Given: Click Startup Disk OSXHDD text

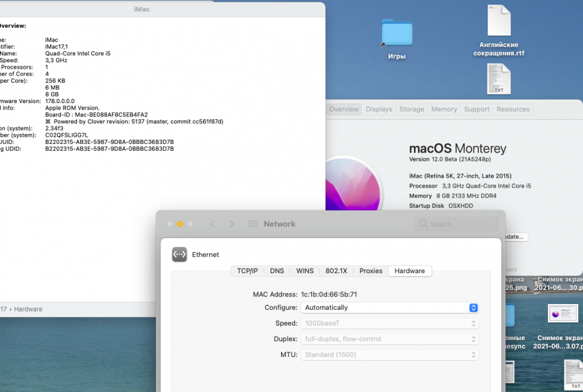Looking at the screenshot, I should click(441, 206).
